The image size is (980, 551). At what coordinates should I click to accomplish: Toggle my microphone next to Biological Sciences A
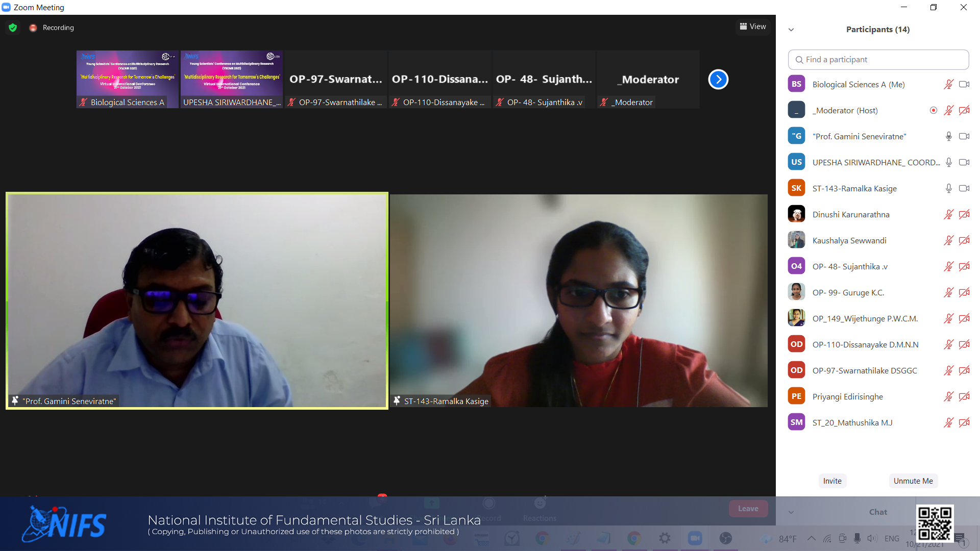948,84
